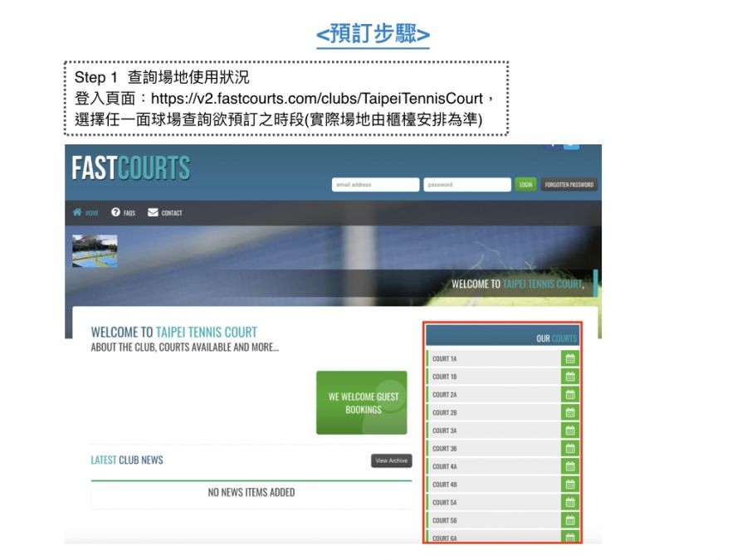Select the COURT 5A row label

445,503
